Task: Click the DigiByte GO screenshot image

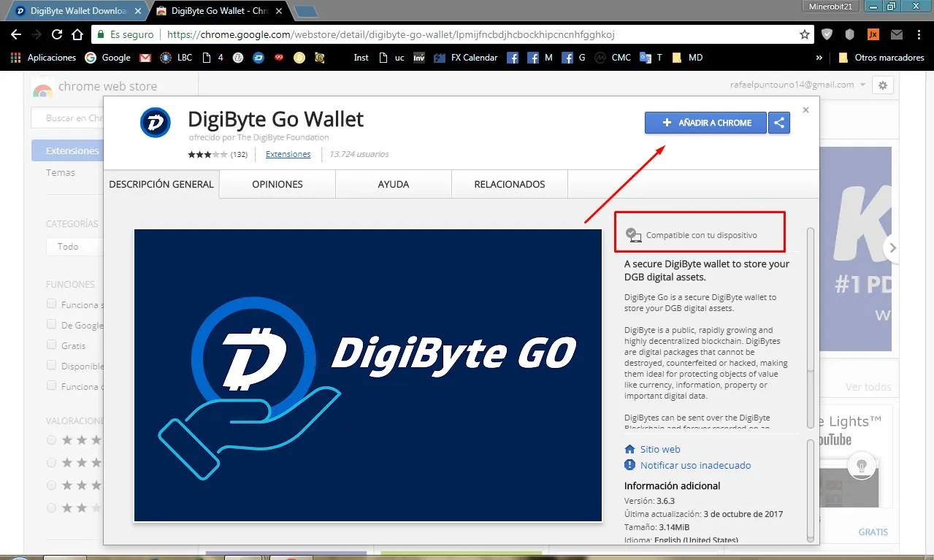Action: 367,375
